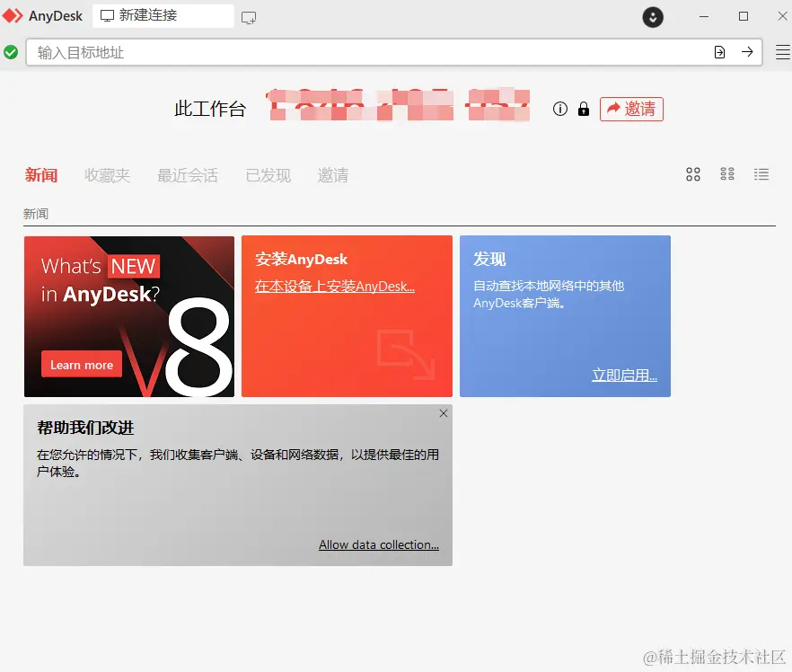Click the download arrow circle icon
The height and width of the screenshot is (672, 792).
[x=653, y=17]
